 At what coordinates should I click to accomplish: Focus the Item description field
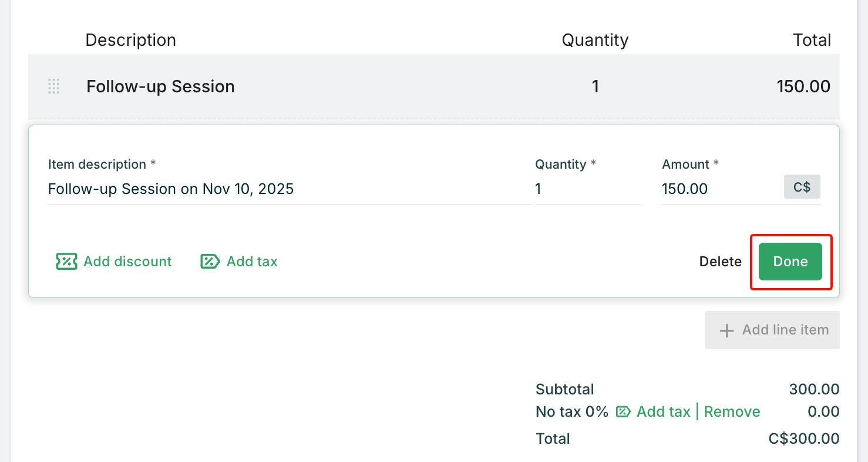pos(288,189)
